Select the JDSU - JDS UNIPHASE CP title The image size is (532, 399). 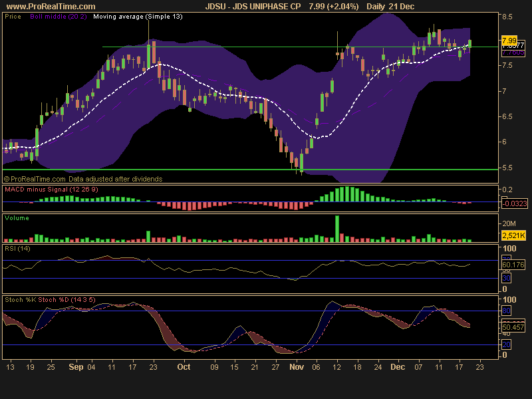253,7
